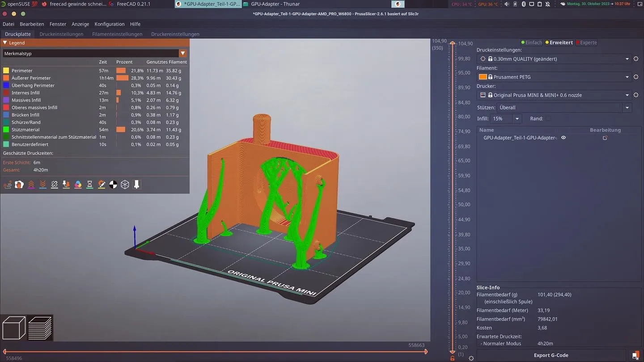
Task: Toggle center of gravity marker icon
Action: coord(113,184)
